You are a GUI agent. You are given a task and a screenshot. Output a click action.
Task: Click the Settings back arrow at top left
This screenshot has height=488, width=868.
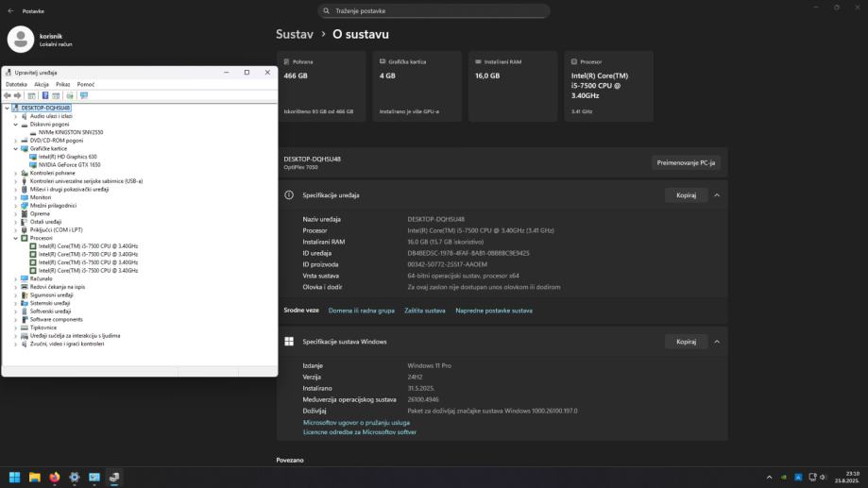[x=10, y=11]
